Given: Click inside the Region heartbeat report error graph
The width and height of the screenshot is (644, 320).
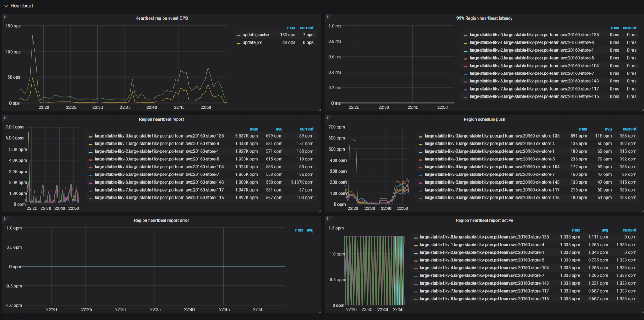Looking at the screenshot, I should click(x=155, y=267).
